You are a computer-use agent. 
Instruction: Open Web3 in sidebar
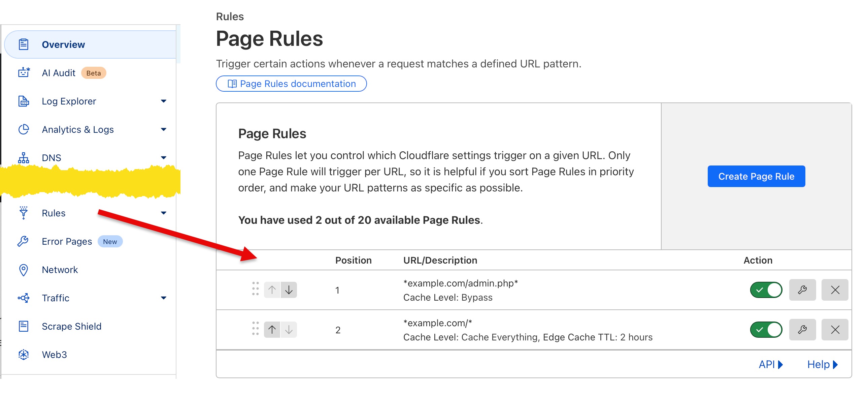[x=54, y=355]
